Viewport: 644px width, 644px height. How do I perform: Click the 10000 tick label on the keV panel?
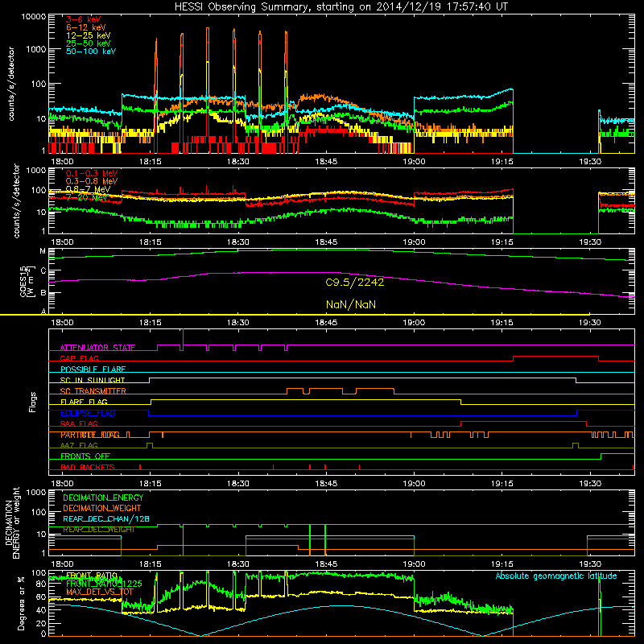pos(34,16)
